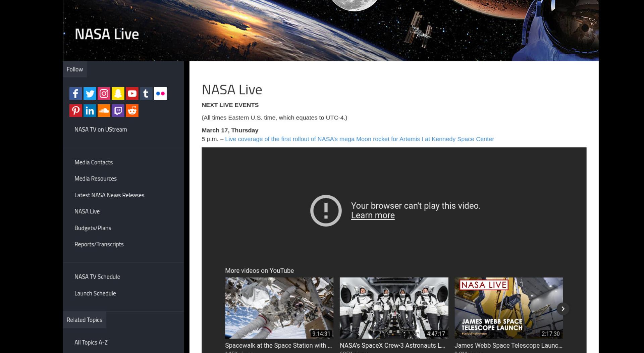The width and height of the screenshot is (644, 353).
Task: Select the Follow tab in sidebar
Action: [75, 69]
